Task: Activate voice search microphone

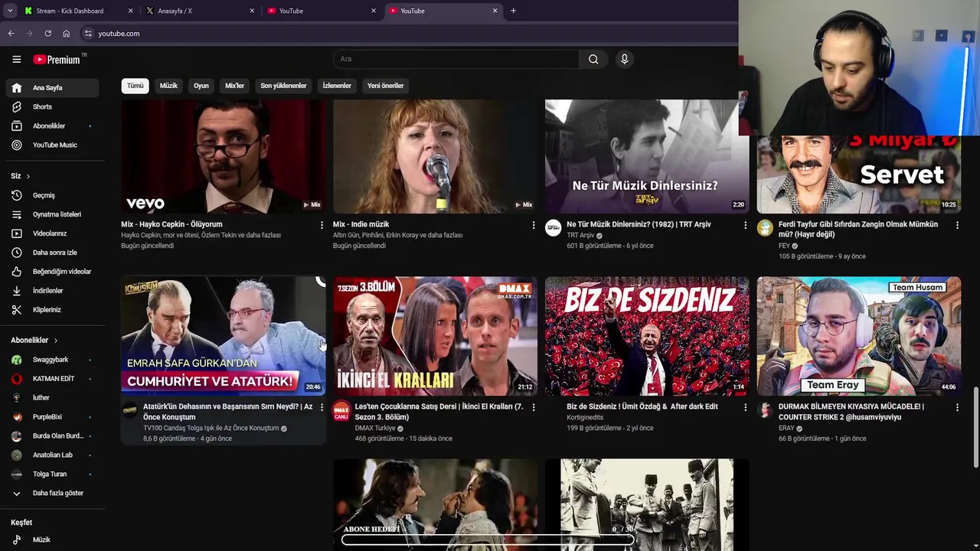Action: coord(624,59)
